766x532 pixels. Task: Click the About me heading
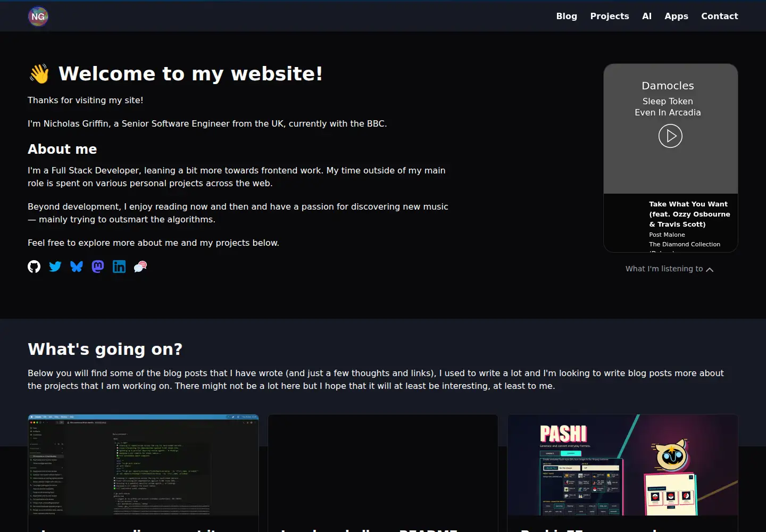tap(62, 149)
